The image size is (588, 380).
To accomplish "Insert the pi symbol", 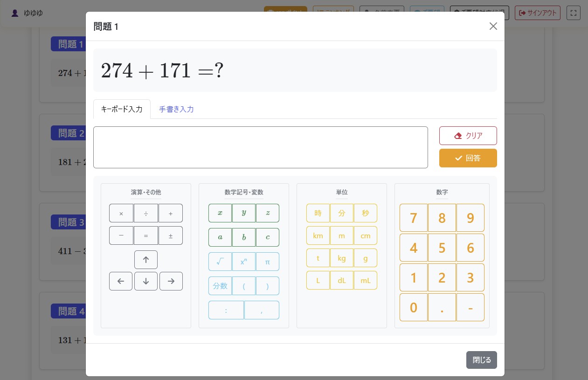I will (267, 262).
